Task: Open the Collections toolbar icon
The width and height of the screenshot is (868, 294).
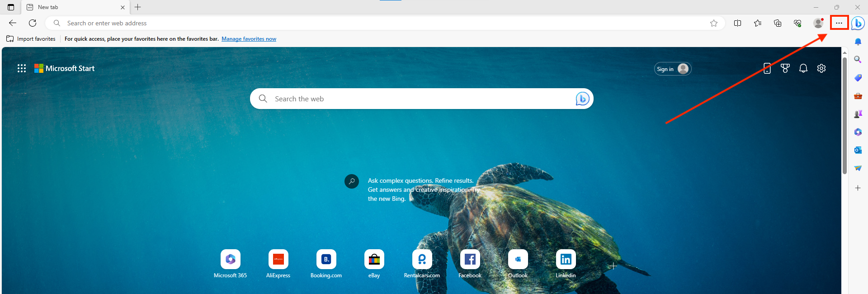Action: coord(778,23)
